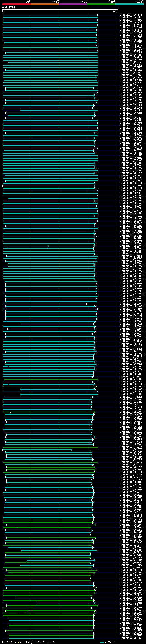
Task: Select label UniRef100_A9NM12
Action: [x=131, y=324]
